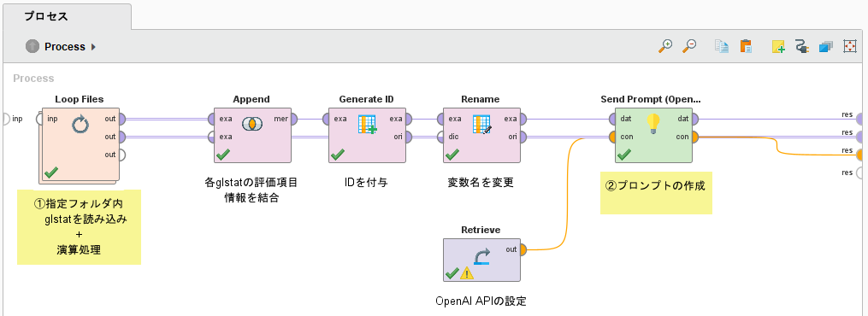Click the auto-fit process size icon
Image resolution: width=868 pixels, height=316 pixels.
(850, 46)
